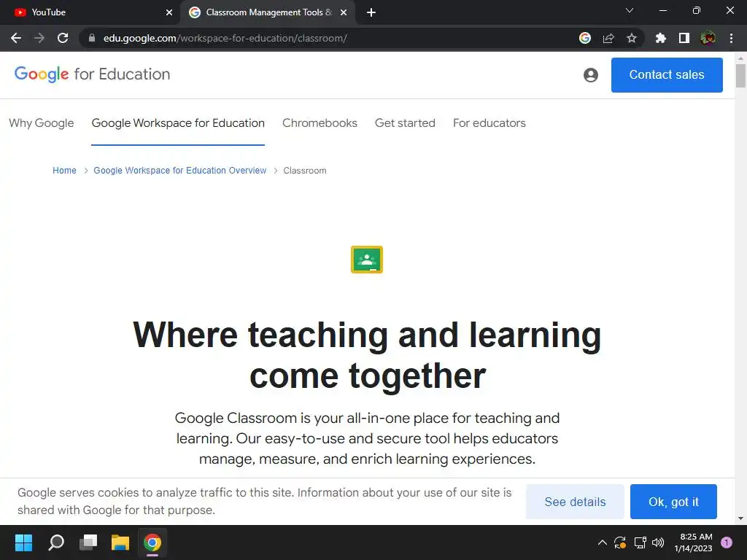Open a new tab with the plus icon
This screenshot has width=747, height=560.
point(371,12)
